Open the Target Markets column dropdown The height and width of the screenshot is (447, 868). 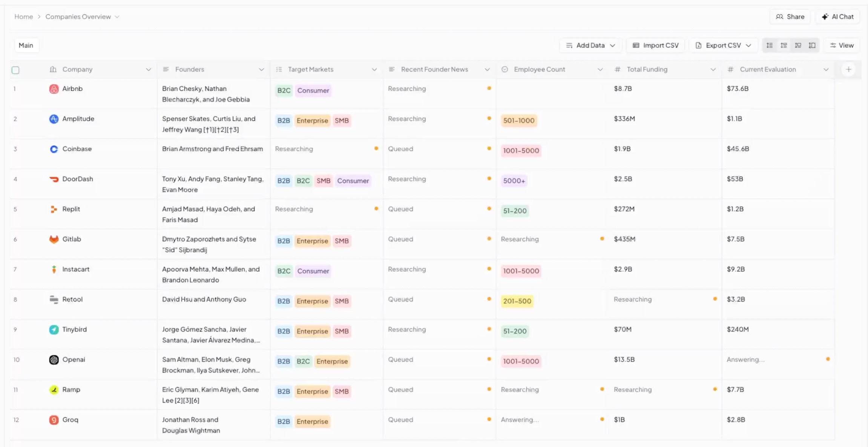(374, 70)
